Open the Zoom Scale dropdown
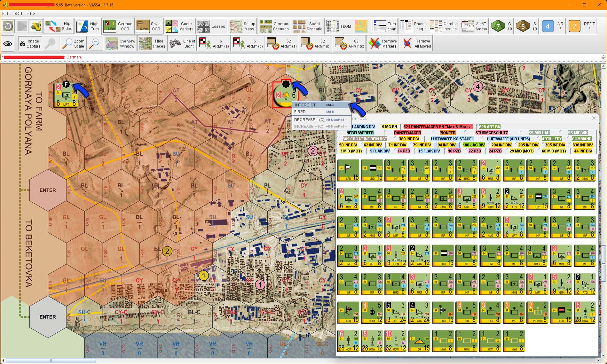Image resolution: width=607 pixels, height=364 pixels. 73,43
